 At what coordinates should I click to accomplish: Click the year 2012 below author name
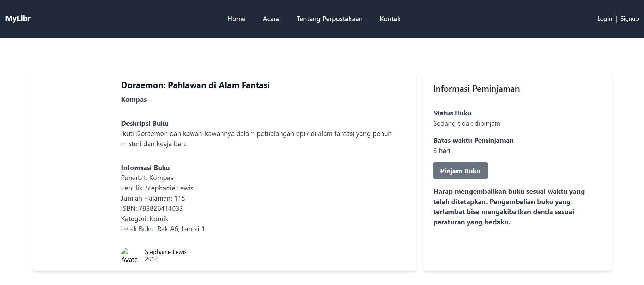click(151, 259)
